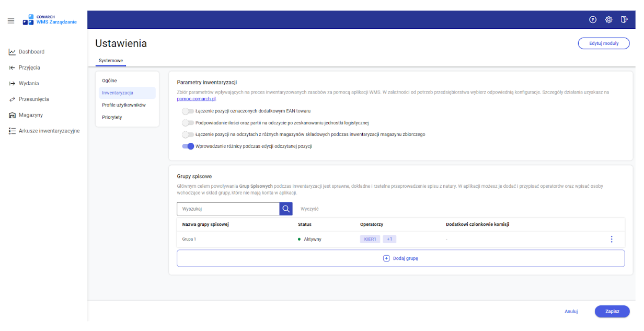Open the Comarch WMS Zarządzanie logo
Viewport: 644px width, 331px height.
tap(50, 20)
